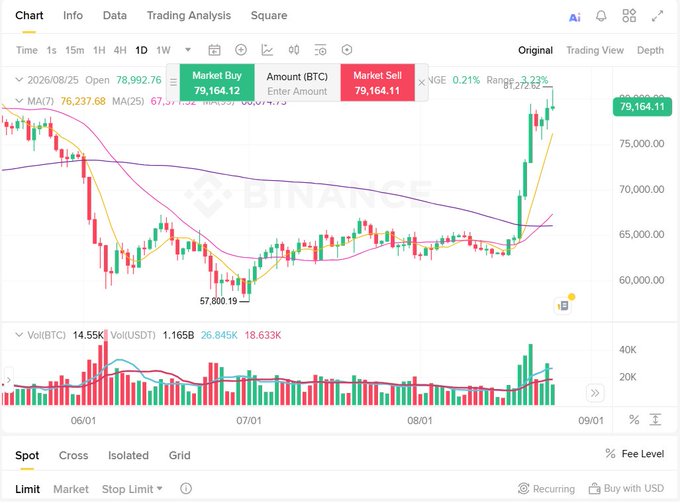
Task: Collapse the date OHLC info row chevron
Action: pyautogui.click(x=19, y=80)
